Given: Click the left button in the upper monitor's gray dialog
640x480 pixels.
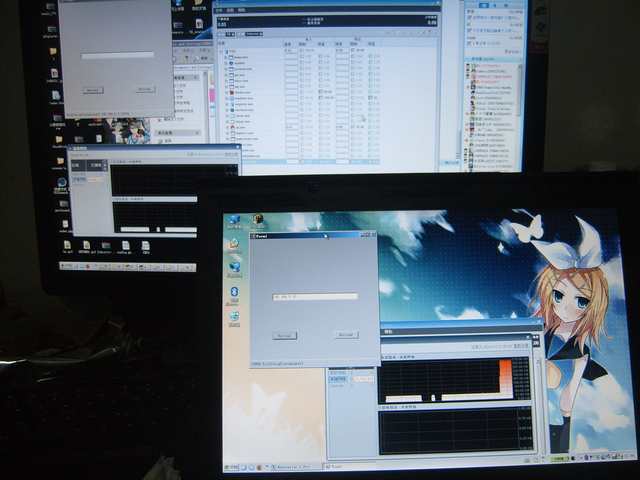Looking at the screenshot, I should click(93, 90).
